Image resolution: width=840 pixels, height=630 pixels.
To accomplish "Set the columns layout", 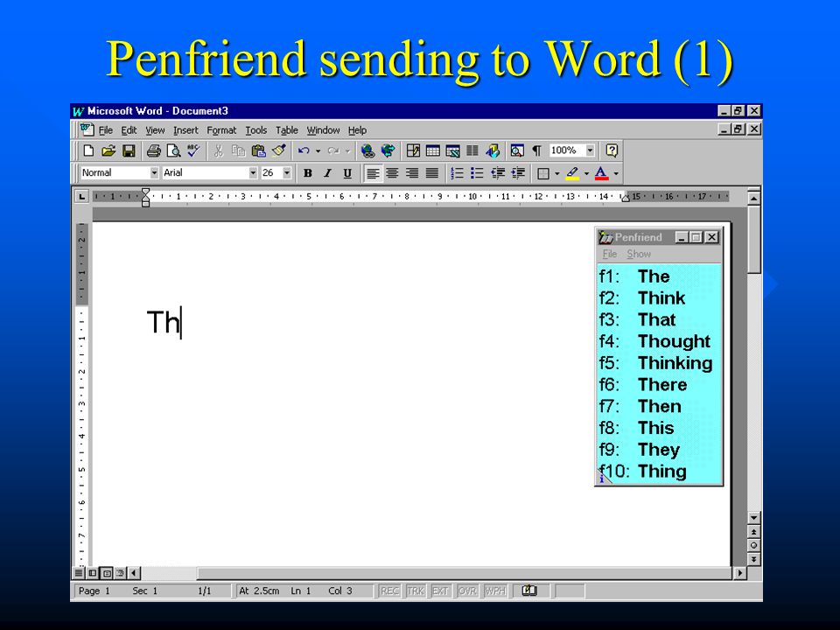I will tap(472, 151).
